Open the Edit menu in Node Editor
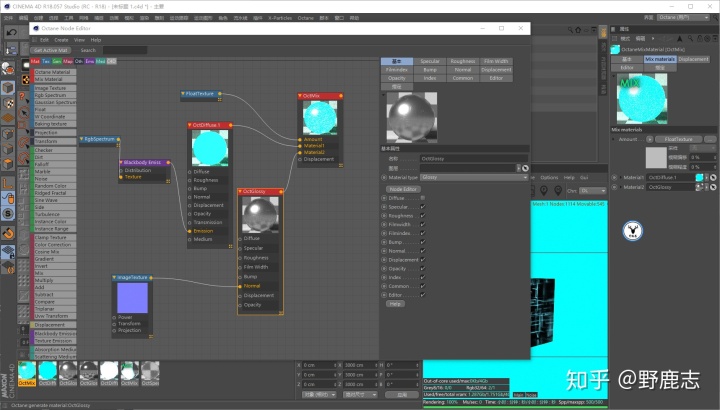The image size is (720, 410). 45,40
